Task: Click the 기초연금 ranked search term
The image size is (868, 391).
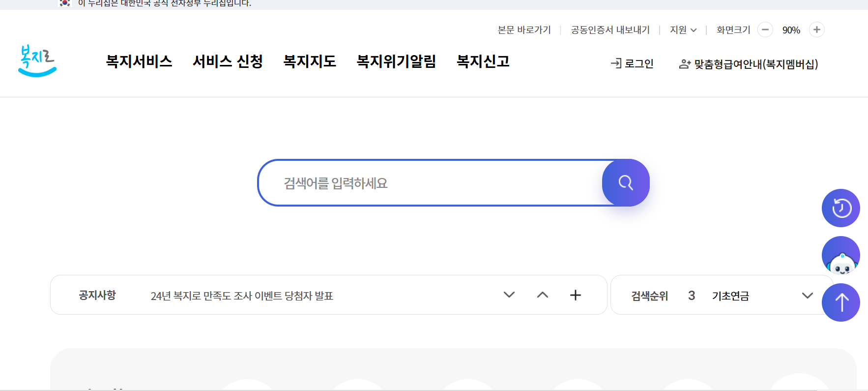Action: pos(730,296)
